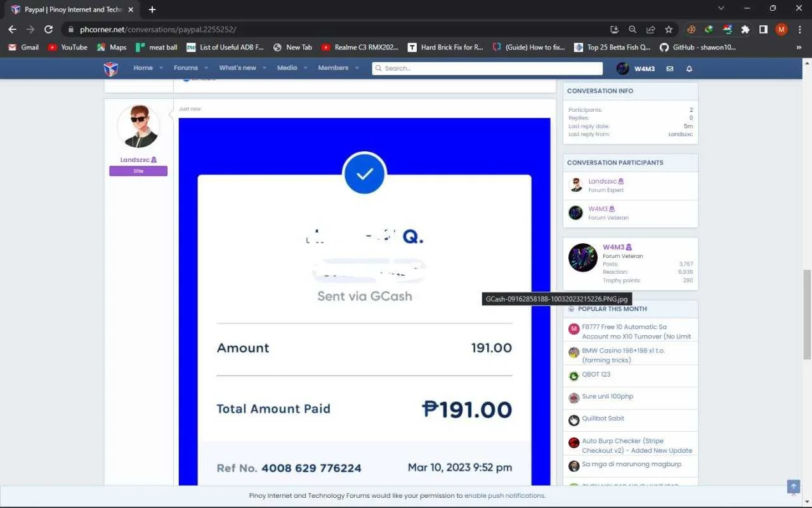Open the Hard Brick Fix bookmark
This screenshot has height=508, width=812.
[446, 47]
